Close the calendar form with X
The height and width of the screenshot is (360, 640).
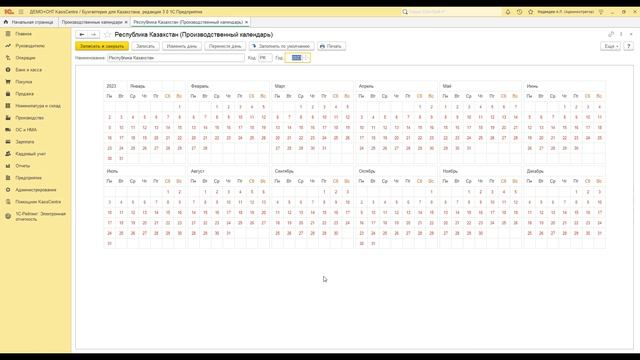click(631, 34)
